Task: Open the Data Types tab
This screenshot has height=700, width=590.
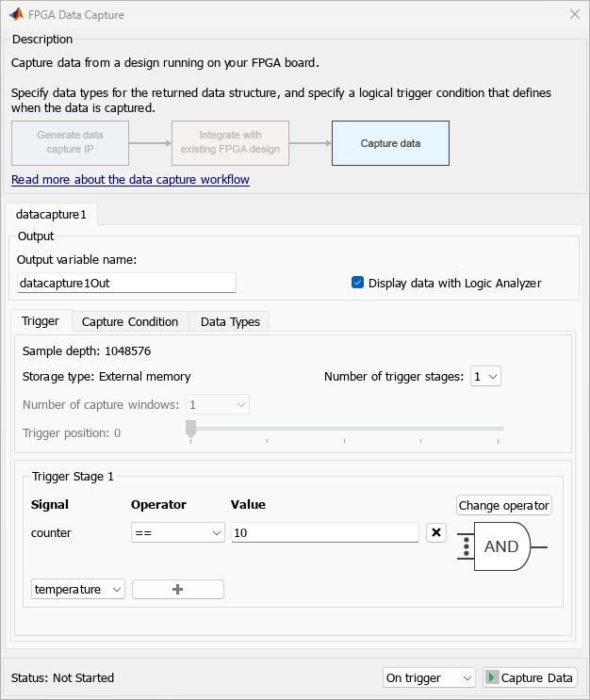Action: tap(230, 321)
